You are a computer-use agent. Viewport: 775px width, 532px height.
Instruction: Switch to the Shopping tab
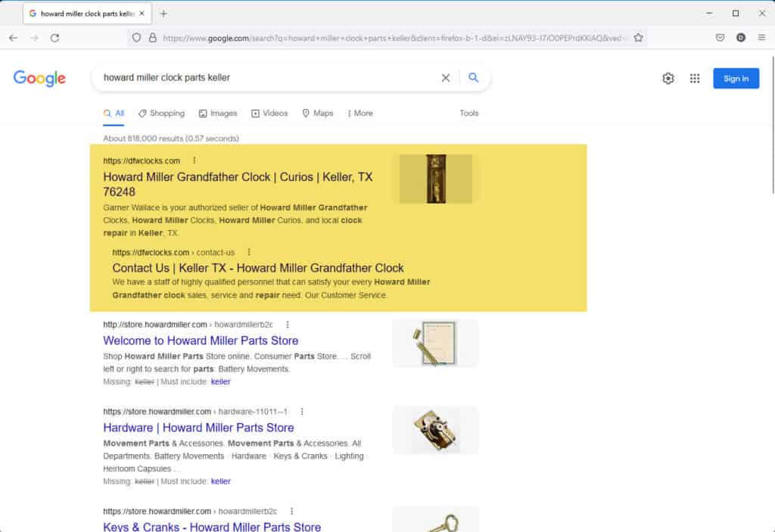pos(162,114)
